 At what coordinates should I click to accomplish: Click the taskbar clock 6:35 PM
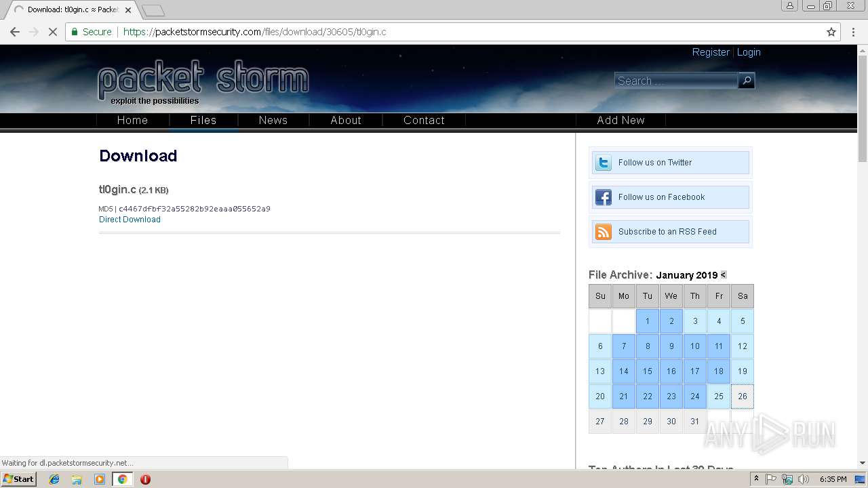coord(833,479)
